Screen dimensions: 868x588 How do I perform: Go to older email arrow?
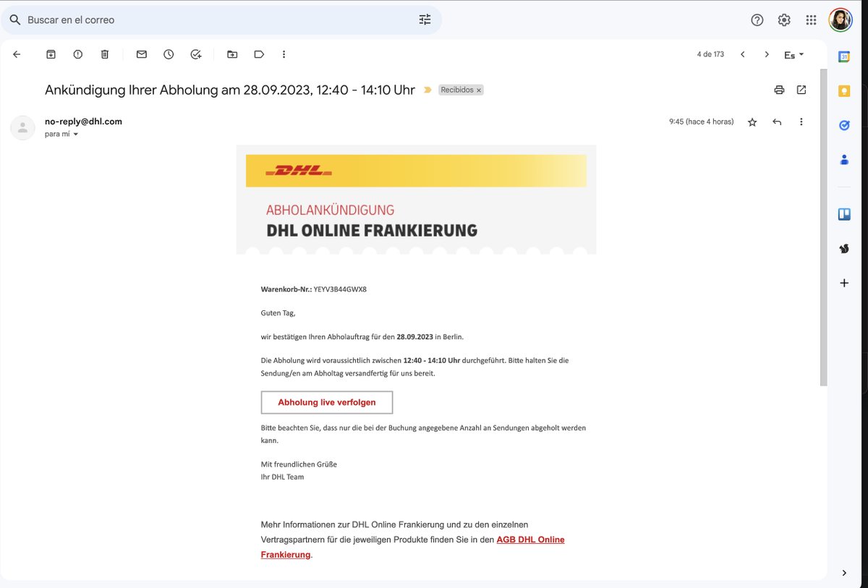(767, 54)
